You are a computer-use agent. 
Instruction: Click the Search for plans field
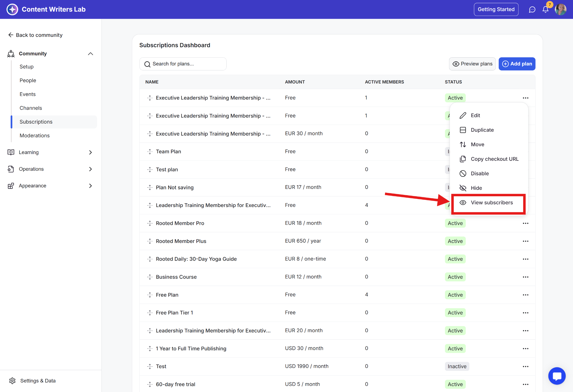pos(183,64)
